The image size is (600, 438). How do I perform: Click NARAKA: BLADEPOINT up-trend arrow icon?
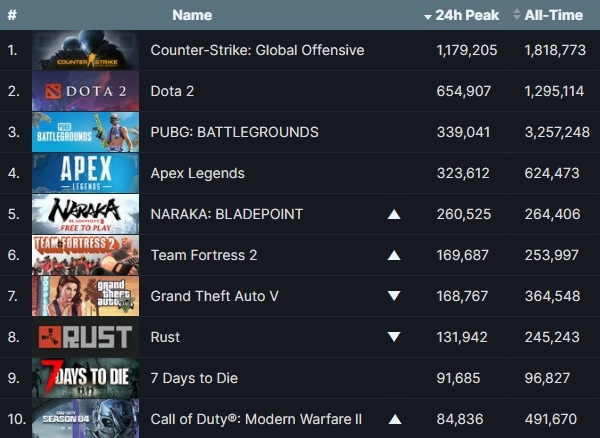[x=394, y=214]
